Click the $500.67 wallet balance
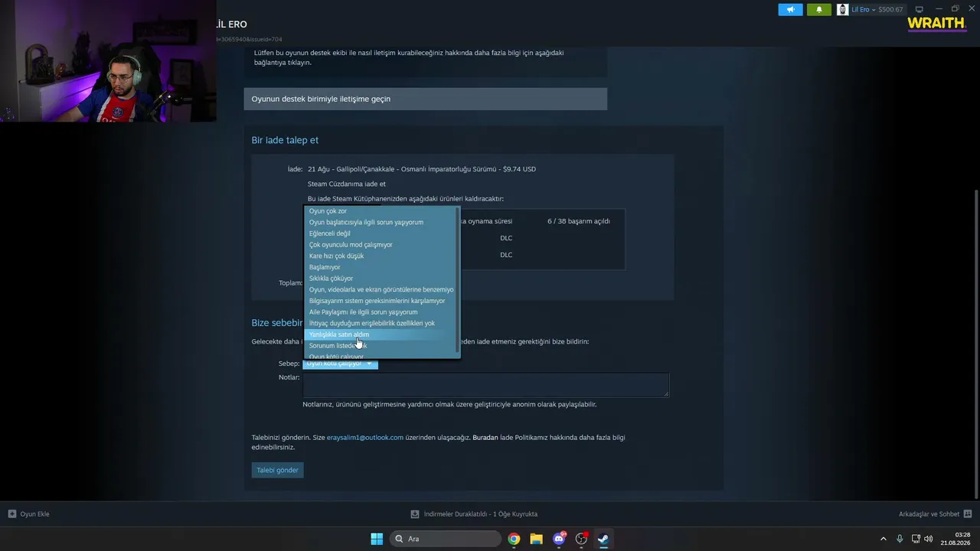The image size is (980, 551). coord(890,9)
